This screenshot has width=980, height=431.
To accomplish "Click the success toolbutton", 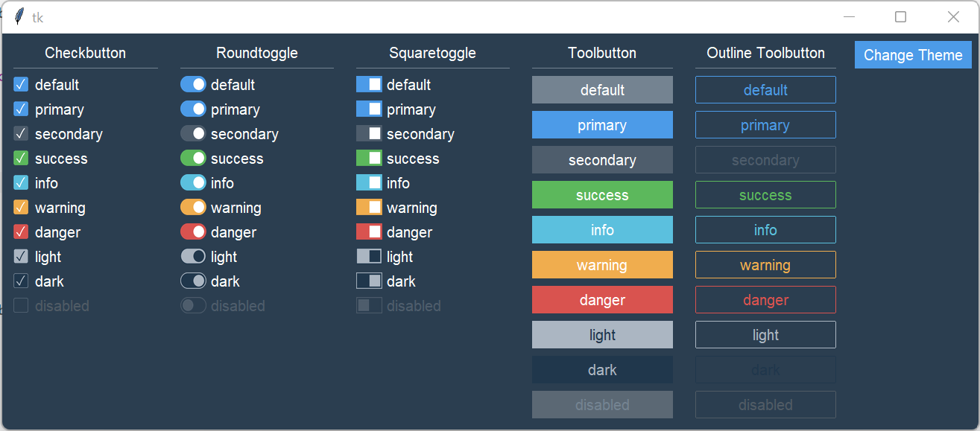I will tap(602, 194).
